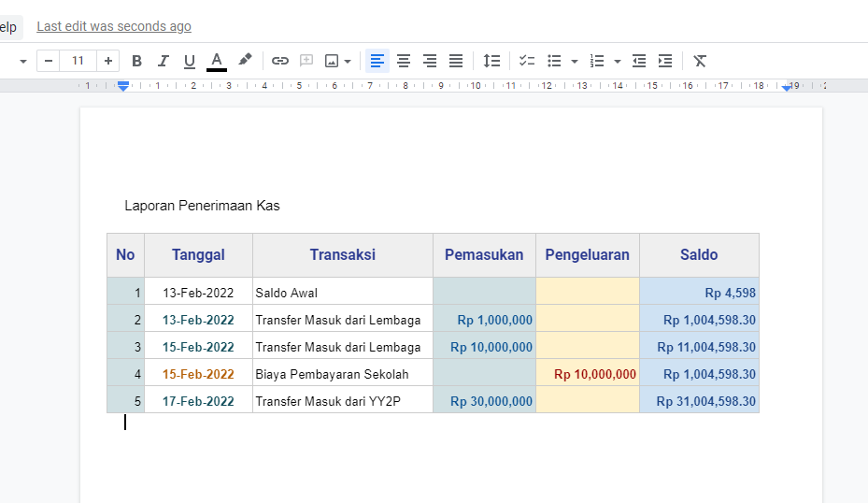Center align the text
The width and height of the screenshot is (868, 503).
click(x=404, y=61)
